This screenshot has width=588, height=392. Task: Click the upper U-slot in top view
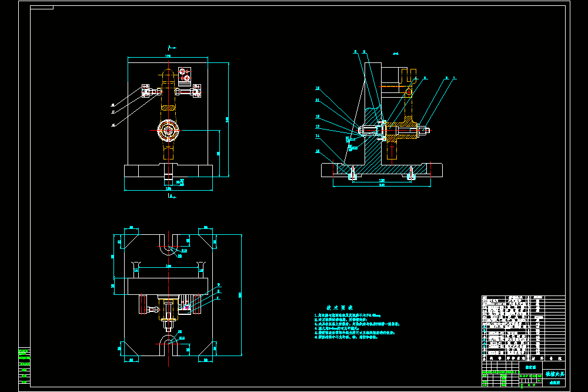pyautogui.click(x=168, y=245)
